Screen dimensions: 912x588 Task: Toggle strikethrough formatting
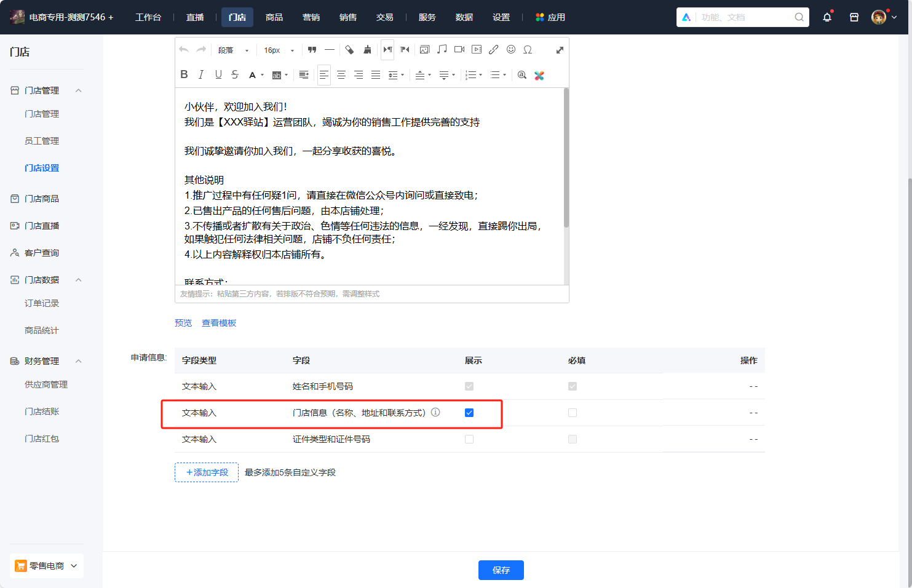(x=235, y=74)
